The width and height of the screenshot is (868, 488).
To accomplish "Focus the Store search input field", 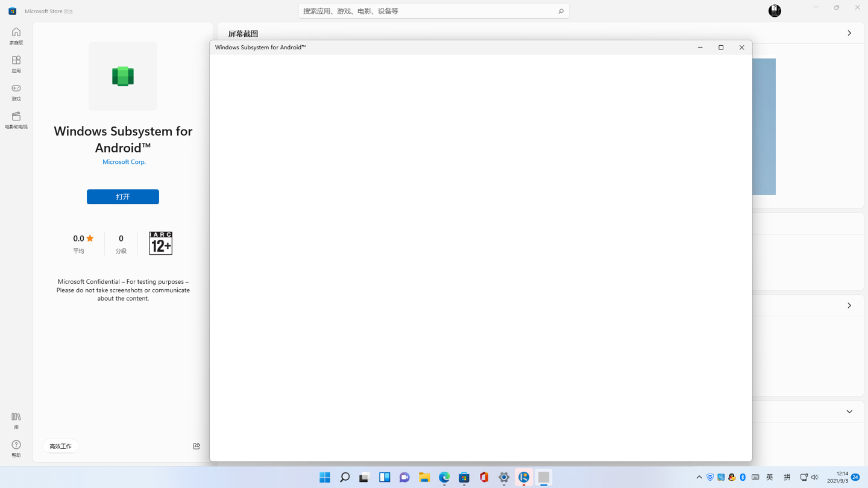I will 434,11.
